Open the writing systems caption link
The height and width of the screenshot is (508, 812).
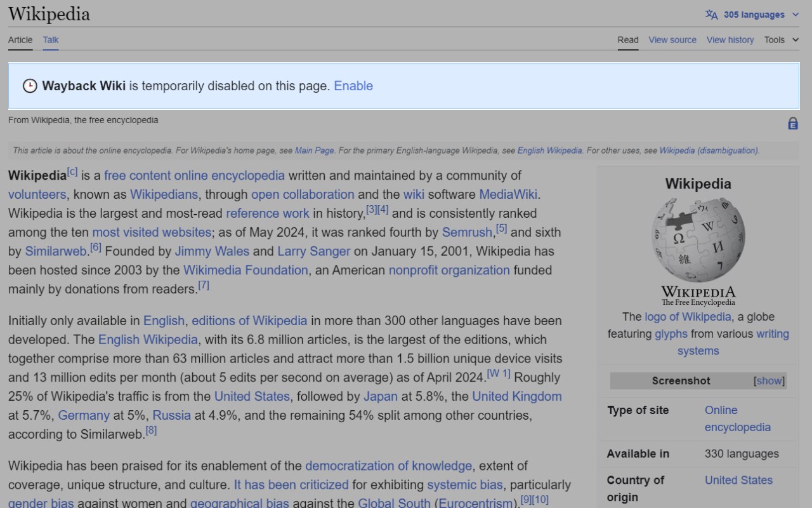click(x=733, y=342)
